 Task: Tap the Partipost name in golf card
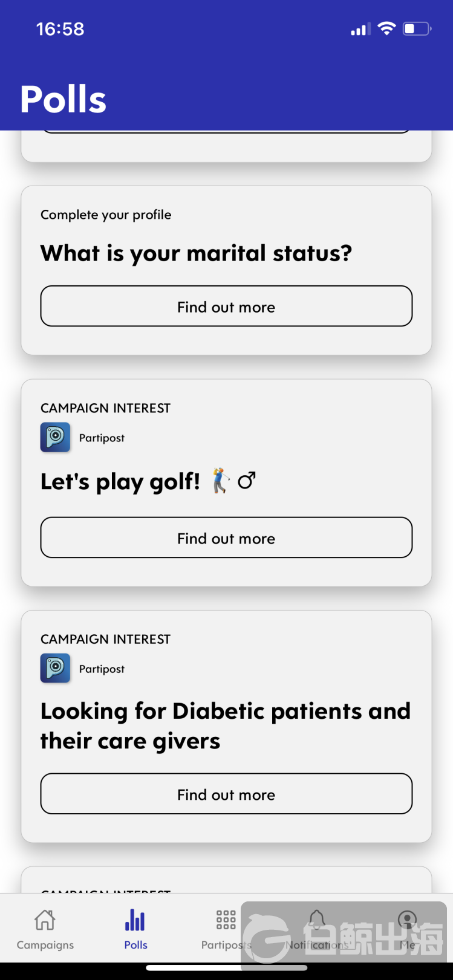point(102,438)
